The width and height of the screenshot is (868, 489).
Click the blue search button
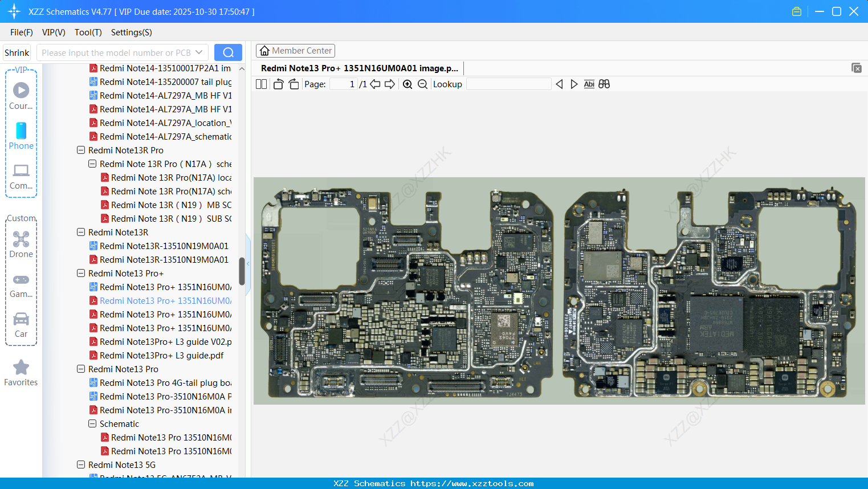click(228, 52)
